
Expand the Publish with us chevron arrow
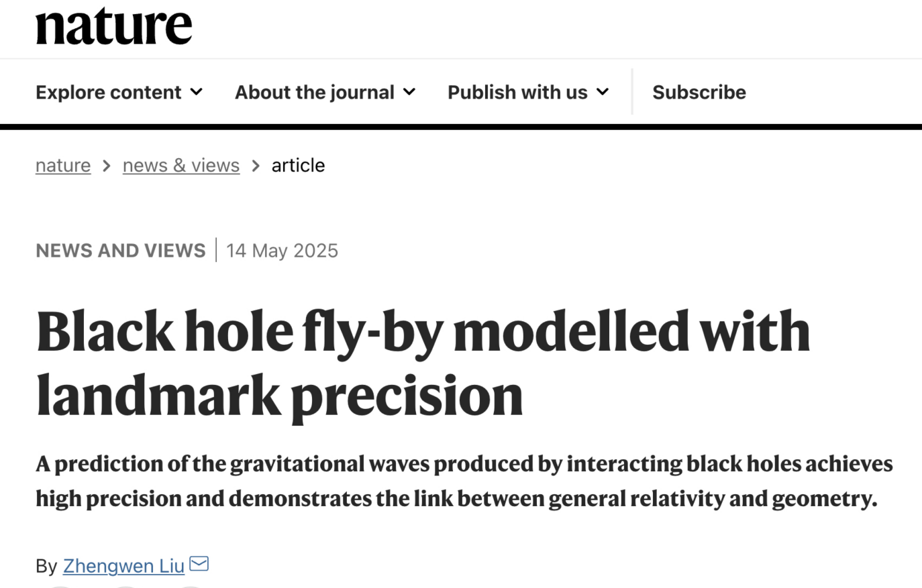(x=603, y=92)
